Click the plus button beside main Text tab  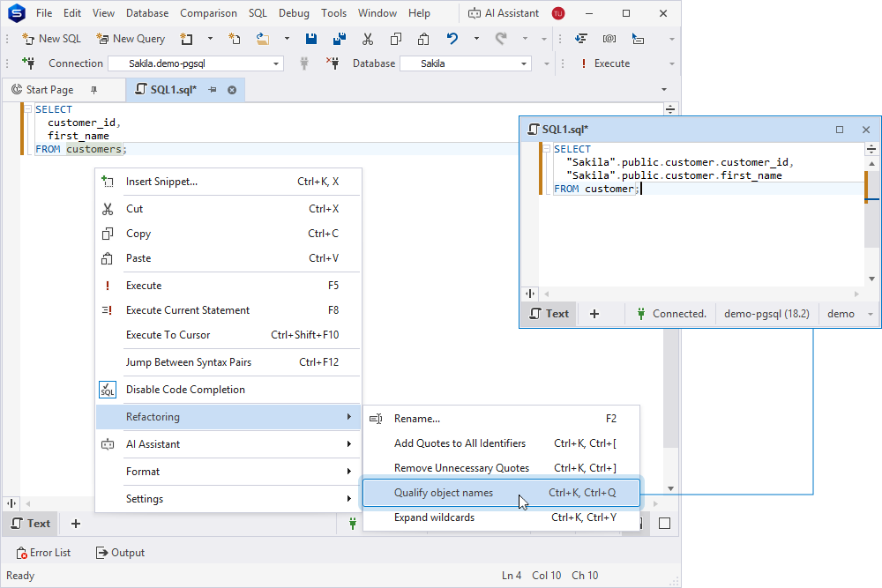pos(75,524)
